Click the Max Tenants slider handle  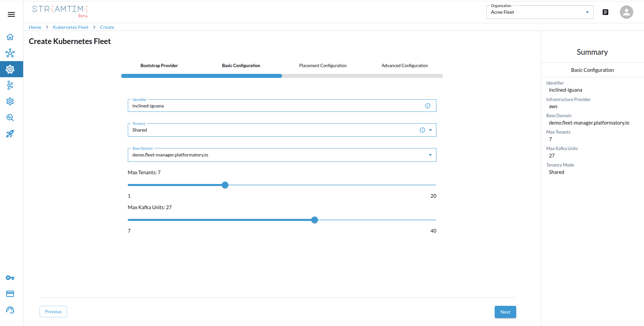[x=225, y=185]
